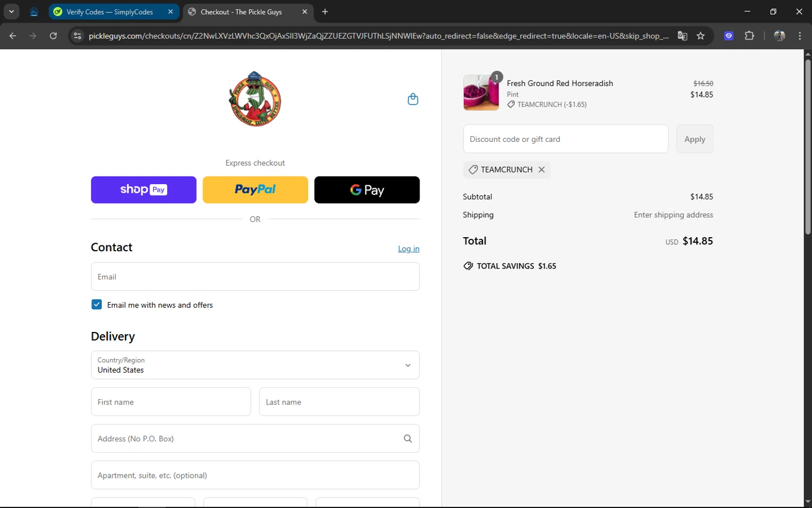Focus the First name field
Screen dimensions: 812x508
pos(171,402)
